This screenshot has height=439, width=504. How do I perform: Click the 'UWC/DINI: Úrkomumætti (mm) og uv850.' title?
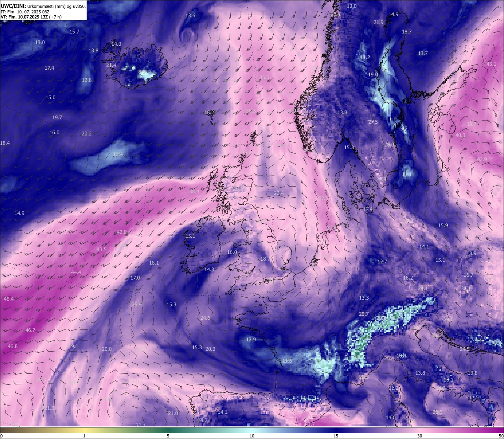pos(43,6)
